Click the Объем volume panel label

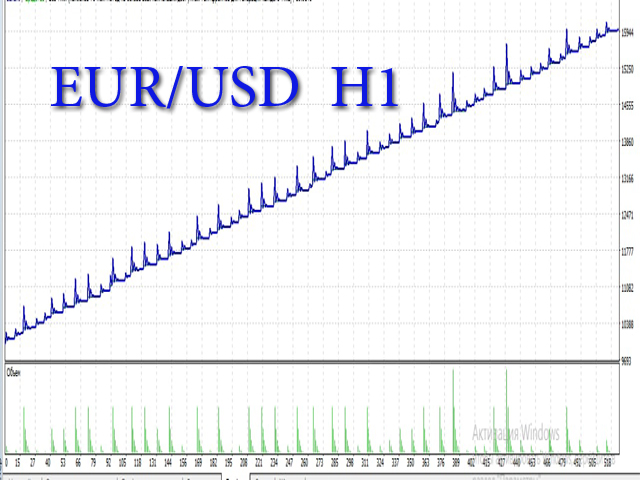tap(14, 373)
